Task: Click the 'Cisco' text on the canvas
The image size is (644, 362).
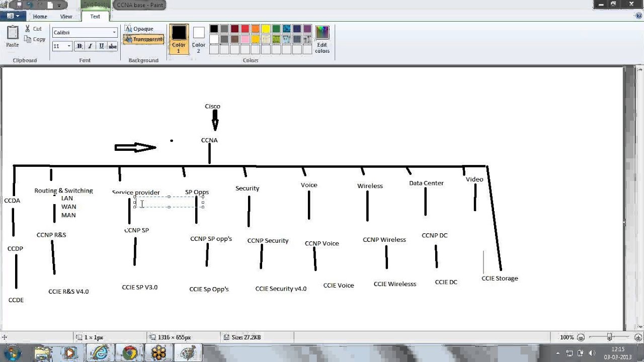Action: [x=212, y=106]
